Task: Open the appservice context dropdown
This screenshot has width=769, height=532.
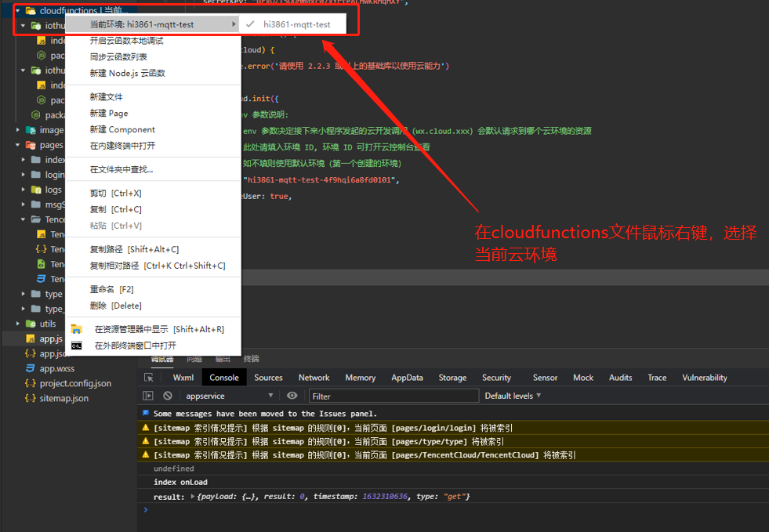Action: 229,396
